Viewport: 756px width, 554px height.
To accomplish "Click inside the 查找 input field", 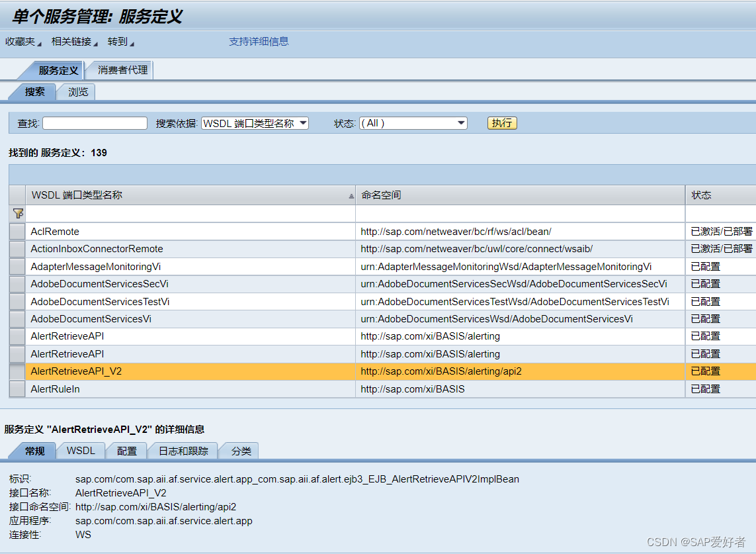I will (95, 123).
